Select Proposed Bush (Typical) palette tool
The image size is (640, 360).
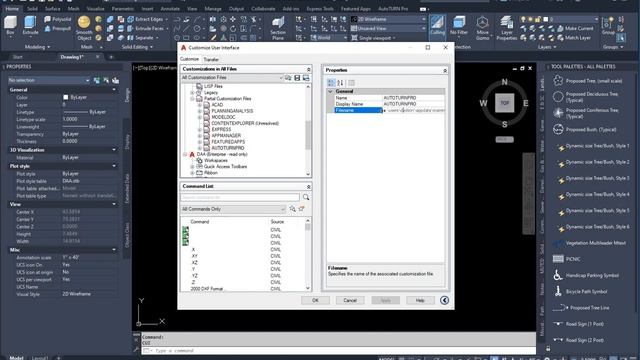point(585,130)
